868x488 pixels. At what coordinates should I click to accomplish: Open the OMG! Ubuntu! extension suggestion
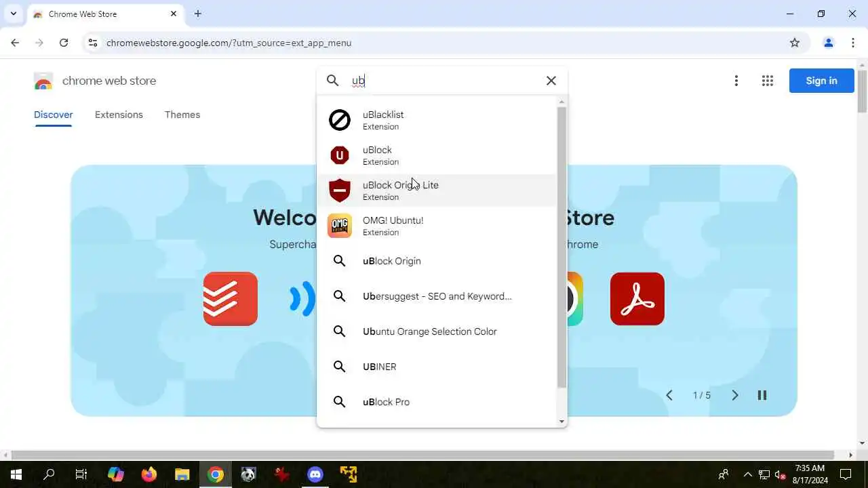pos(437,226)
